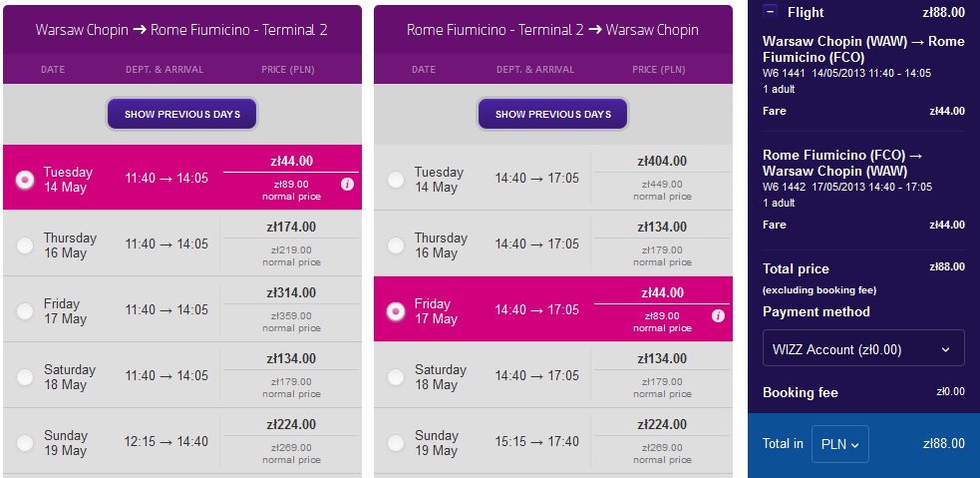Select outbound Sunday 19 May flight radio
The image size is (980, 478).
coord(25,444)
